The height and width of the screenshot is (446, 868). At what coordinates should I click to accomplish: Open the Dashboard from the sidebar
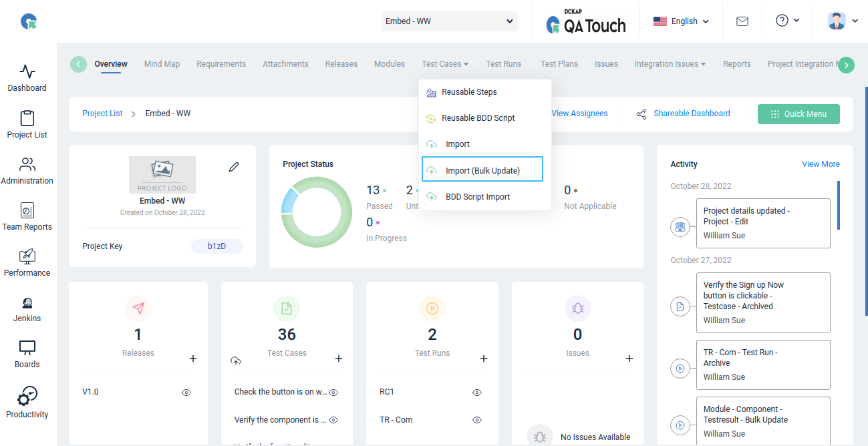tap(27, 78)
